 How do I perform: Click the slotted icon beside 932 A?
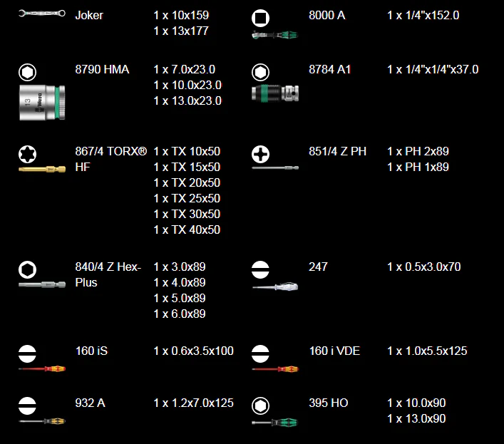point(27,406)
